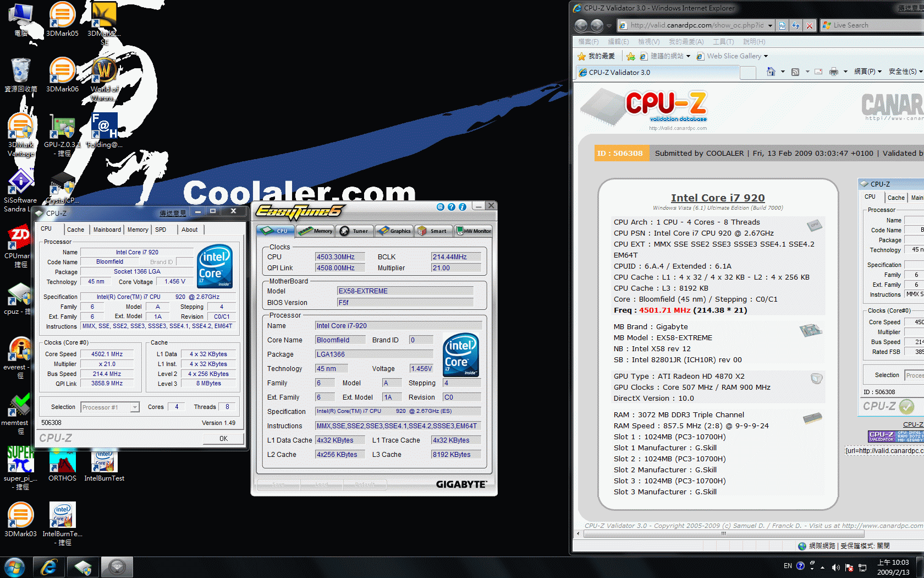Screen dimensions: 924x578
Task: Refresh the page in Internet Explorer
Action: point(796,25)
